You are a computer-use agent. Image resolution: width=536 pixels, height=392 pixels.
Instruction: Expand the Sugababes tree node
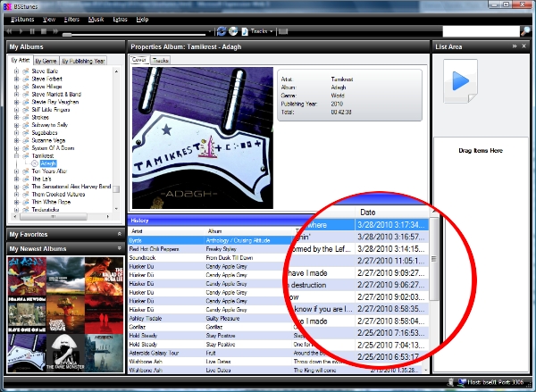(x=16, y=133)
